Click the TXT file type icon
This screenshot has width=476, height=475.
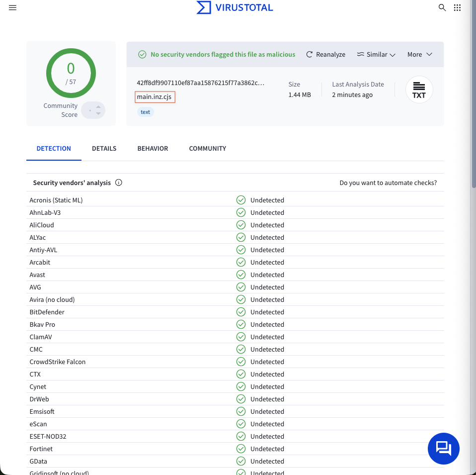click(419, 90)
